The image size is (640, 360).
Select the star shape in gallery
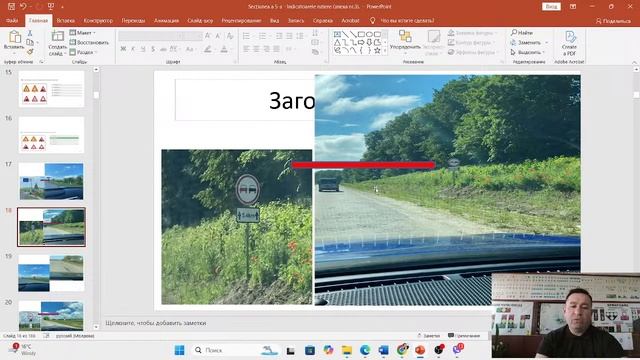[x=378, y=51]
